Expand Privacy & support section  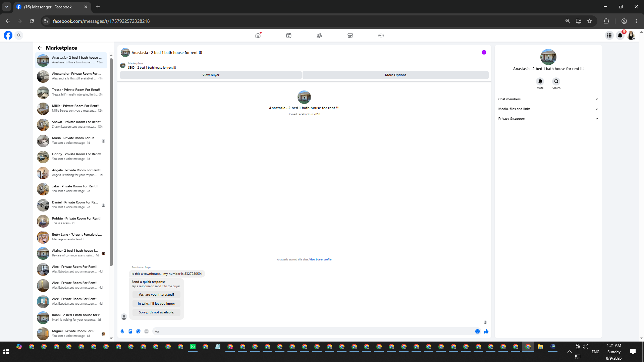click(x=548, y=119)
